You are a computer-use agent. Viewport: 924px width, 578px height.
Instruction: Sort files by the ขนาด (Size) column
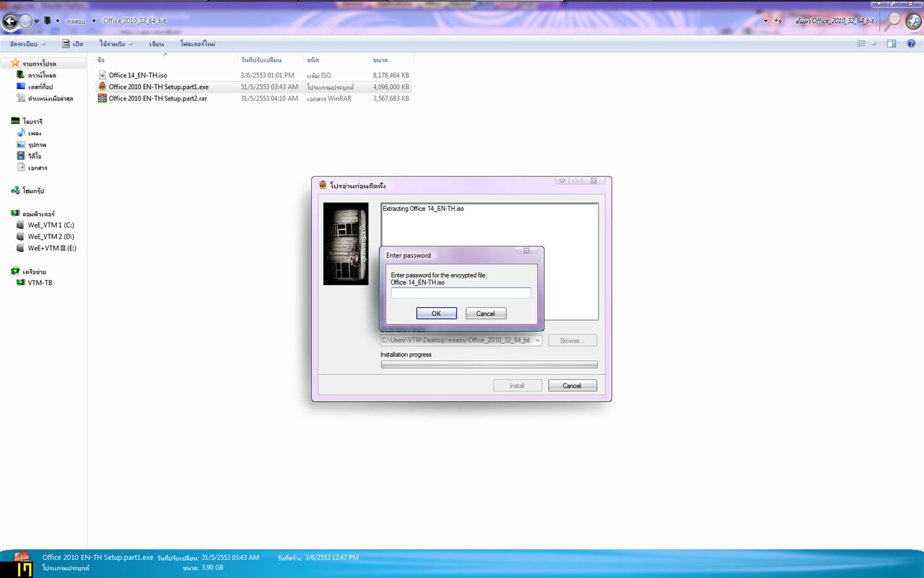click(x=391, y=60)
